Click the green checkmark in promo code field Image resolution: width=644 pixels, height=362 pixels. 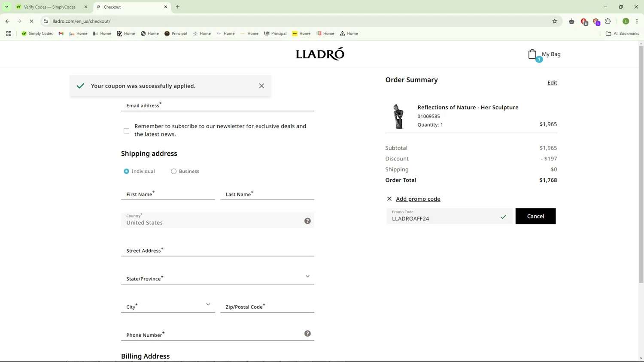click(503, 217)
